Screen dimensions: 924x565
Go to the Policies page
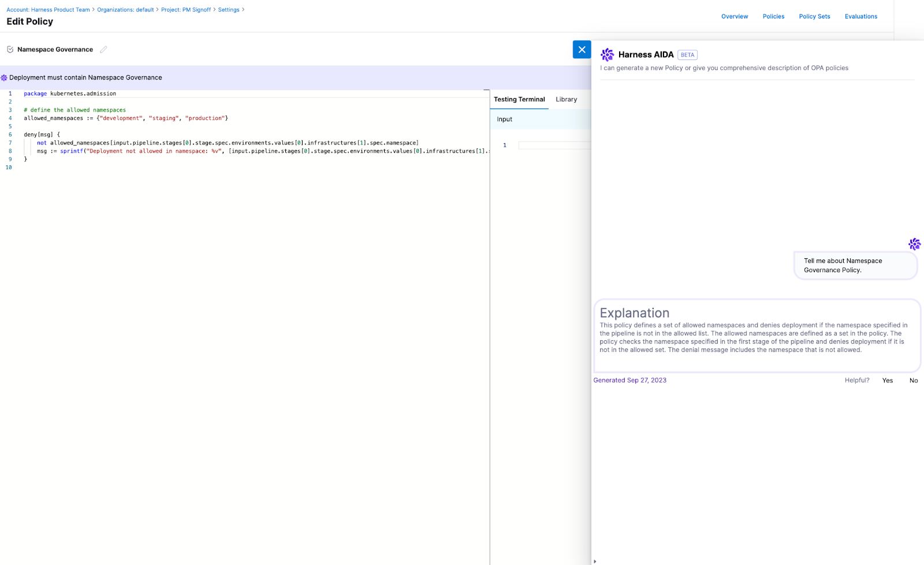(x=773, y=17)
